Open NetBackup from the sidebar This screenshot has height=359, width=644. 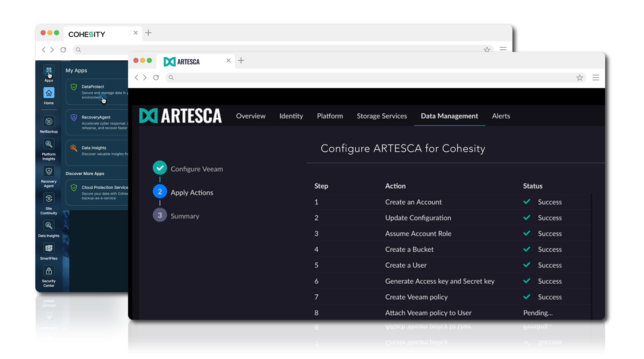[49, 122]
